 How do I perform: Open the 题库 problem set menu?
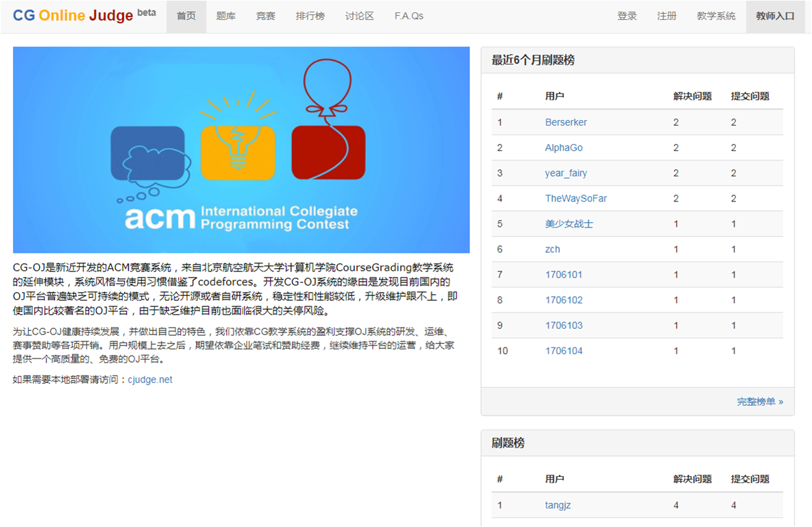click(226, 16)
